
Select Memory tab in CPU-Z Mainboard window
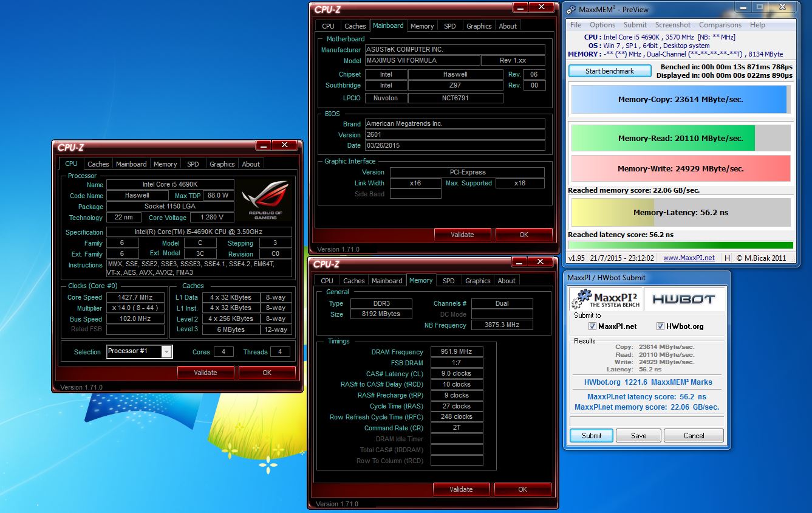[422, 26]
